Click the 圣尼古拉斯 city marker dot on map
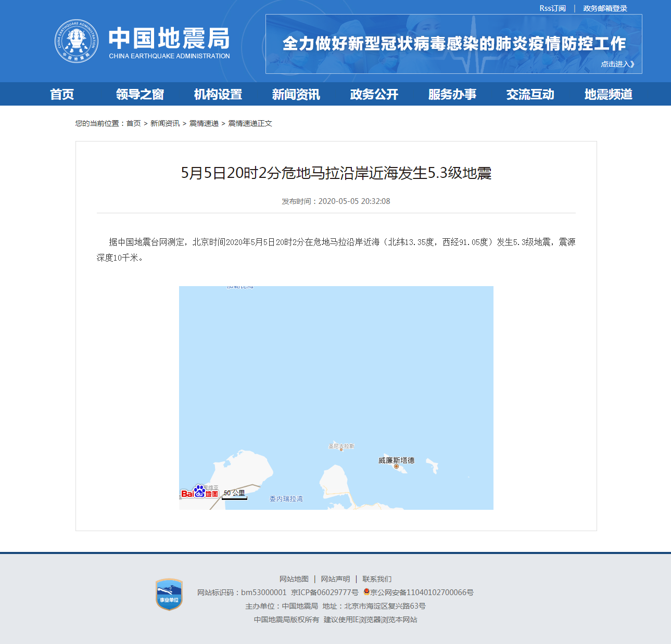The image size is (671, 644). coord(341,449)
